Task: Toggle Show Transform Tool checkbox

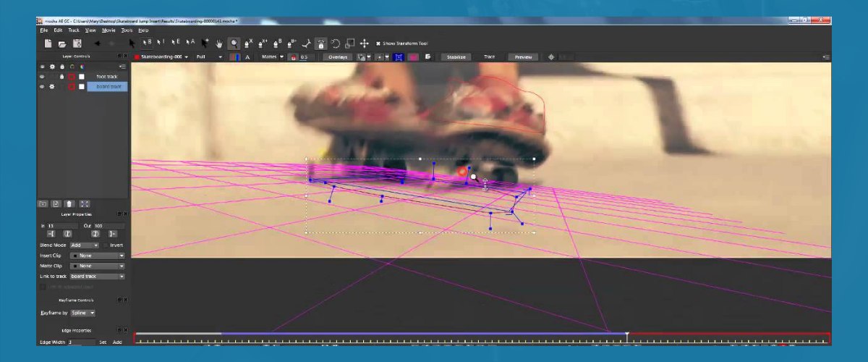Action: point(378,43)
